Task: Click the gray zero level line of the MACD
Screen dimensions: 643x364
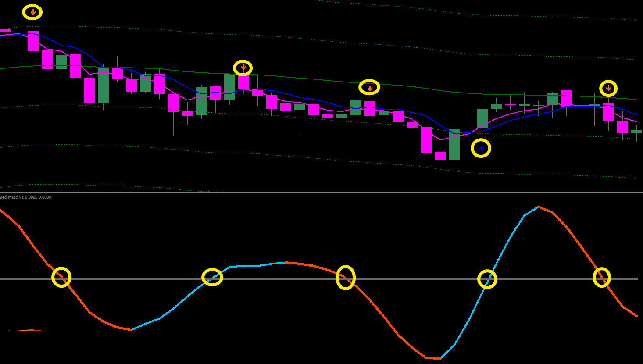Action: pos(318,279)
